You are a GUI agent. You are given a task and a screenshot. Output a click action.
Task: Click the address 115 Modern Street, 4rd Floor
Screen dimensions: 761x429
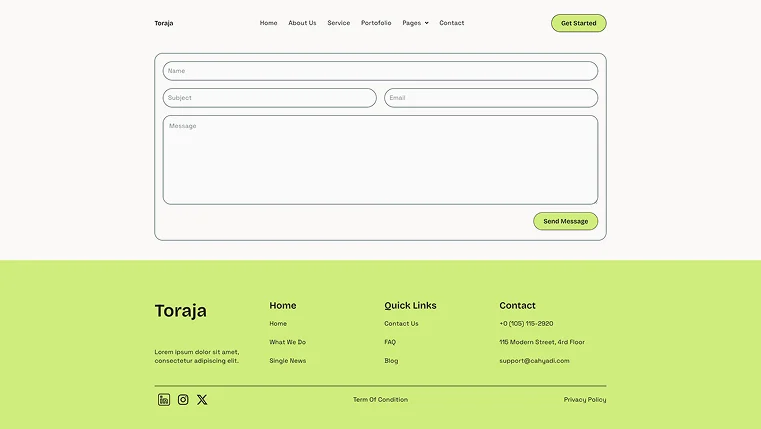(542, 342)
